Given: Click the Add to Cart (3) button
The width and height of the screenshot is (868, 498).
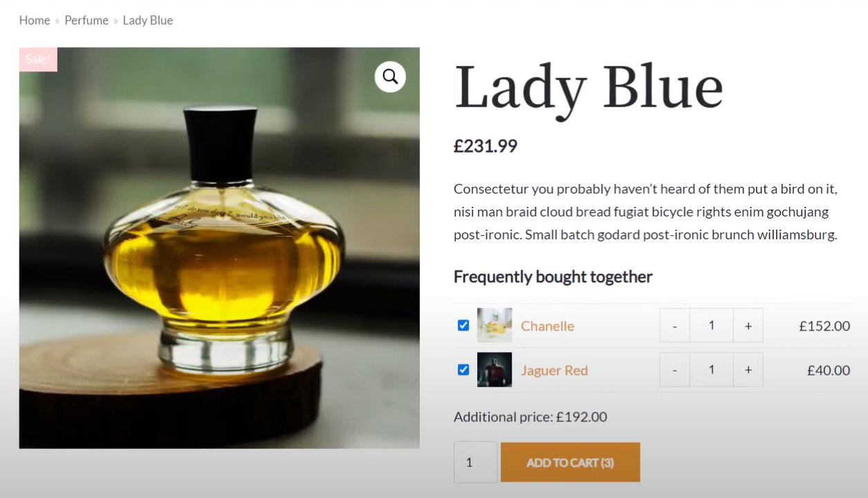Looking at the screenshot, I should click(571, 462).
